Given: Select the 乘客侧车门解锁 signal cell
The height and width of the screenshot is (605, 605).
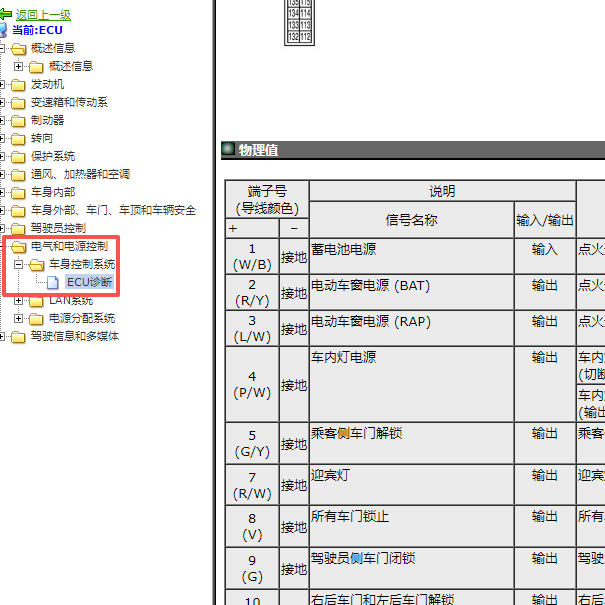Looking at the screenshot, I should (x=411, y=443).
